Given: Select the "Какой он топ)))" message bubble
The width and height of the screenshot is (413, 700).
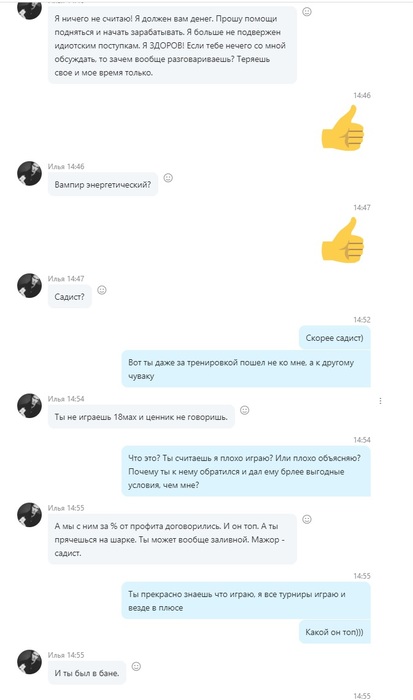Looking at the screenshot, I should tap(335, 632).
